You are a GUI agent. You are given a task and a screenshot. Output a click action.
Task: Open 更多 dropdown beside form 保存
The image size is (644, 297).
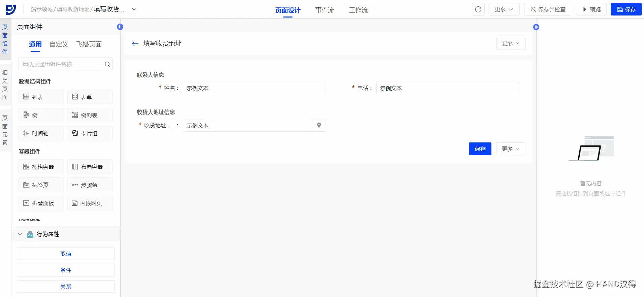click(511, 149)
